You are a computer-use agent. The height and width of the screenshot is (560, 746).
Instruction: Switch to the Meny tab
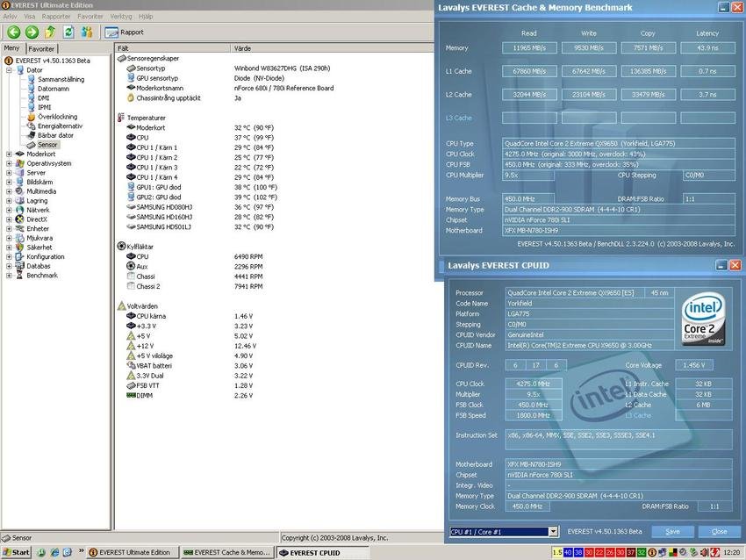click(x=12, y=48)
